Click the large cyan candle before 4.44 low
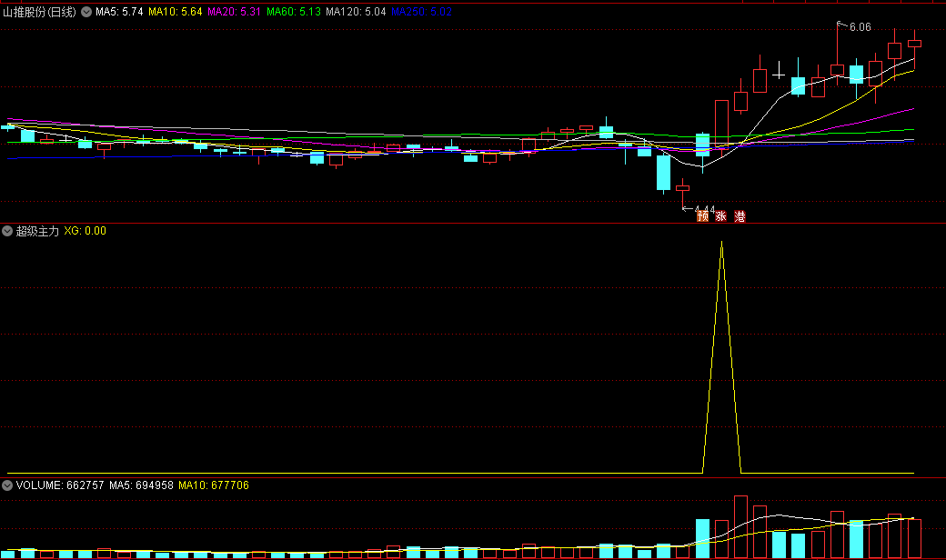This screenshot has height=560, width=946. [663, 173]
